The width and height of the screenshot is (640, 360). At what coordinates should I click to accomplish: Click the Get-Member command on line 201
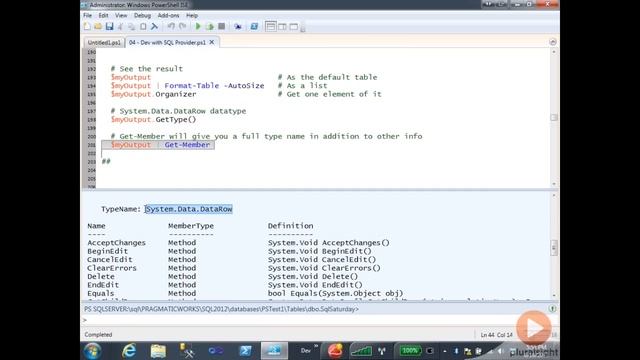(187, 145)
